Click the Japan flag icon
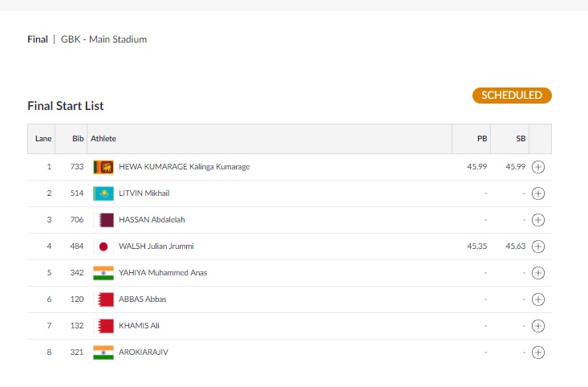This screenshot has height=387, width=588. click(103, 246)
